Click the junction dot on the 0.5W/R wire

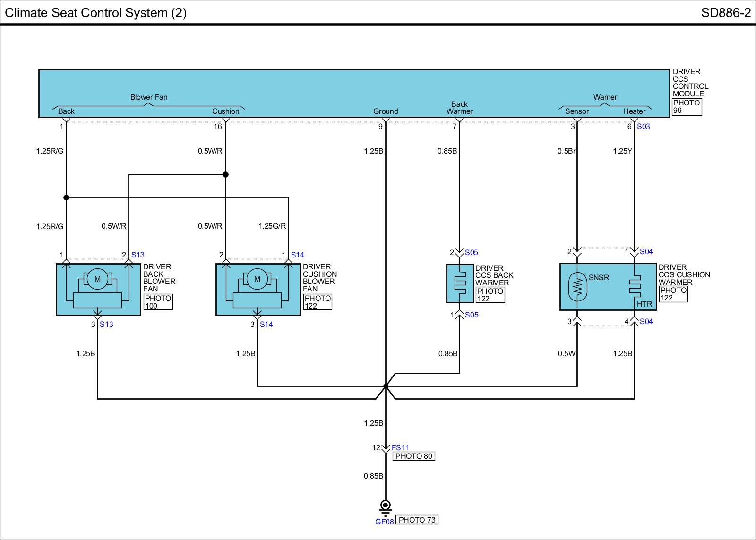click(225, 175)
